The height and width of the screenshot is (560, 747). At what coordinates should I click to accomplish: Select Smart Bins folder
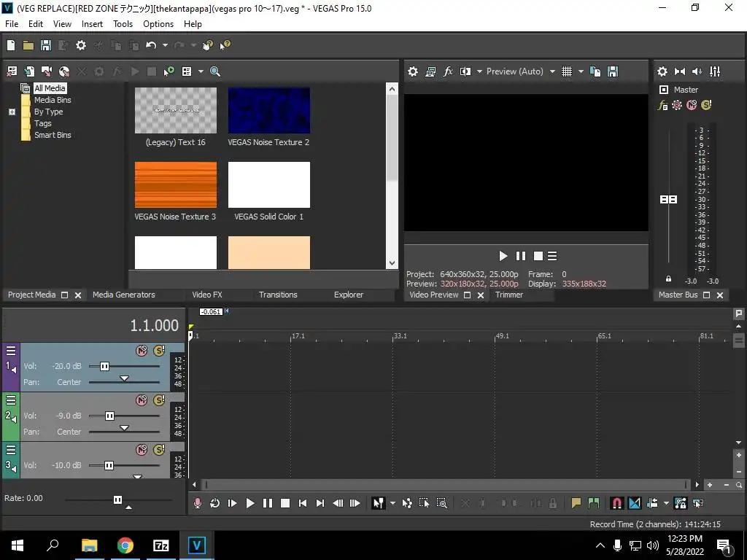pyautogui.click(x=53, y=135)
